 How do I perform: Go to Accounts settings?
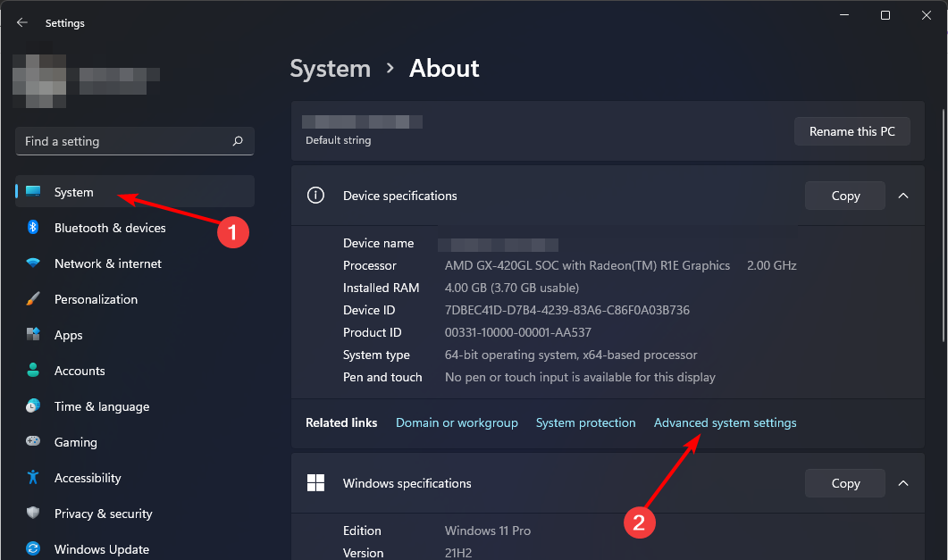tap(135, 371)
